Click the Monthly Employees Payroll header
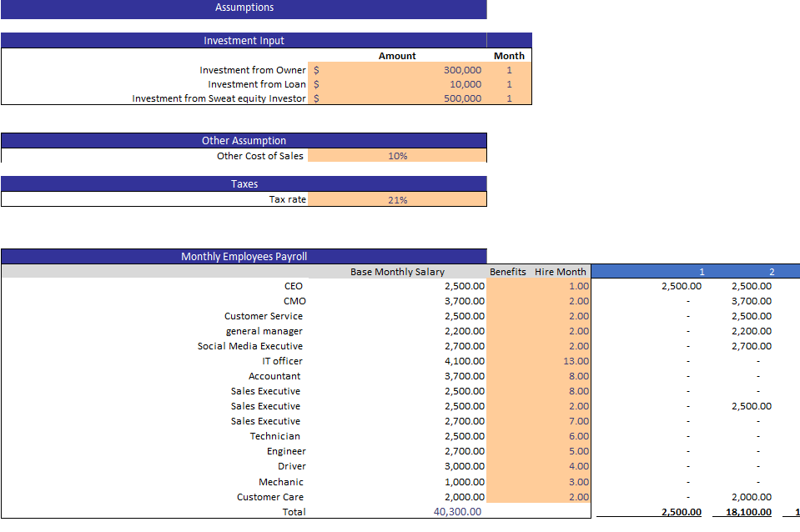800x532 pixels. pos(244,256)
